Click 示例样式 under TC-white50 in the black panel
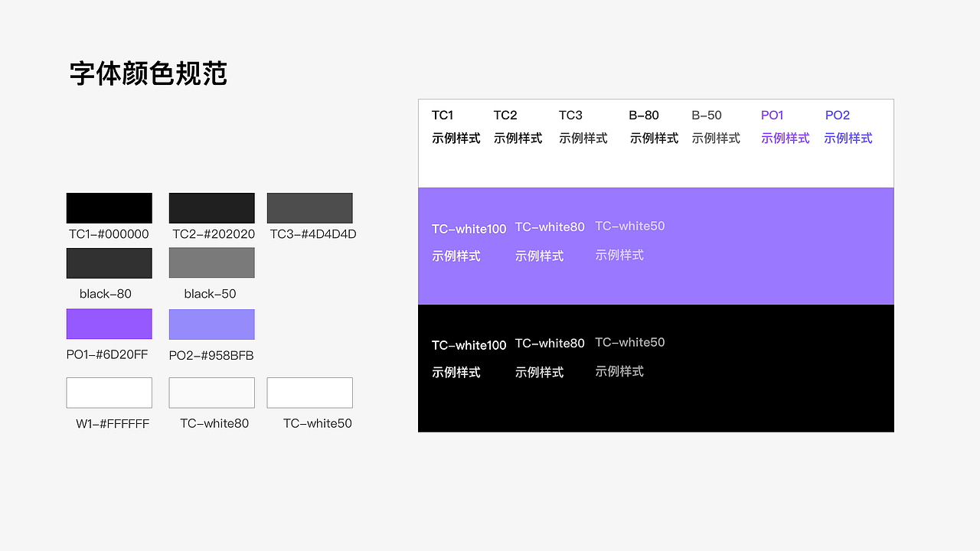Image resolution: width=980 pixels, height=551 pixels. (x=619, y=372)
